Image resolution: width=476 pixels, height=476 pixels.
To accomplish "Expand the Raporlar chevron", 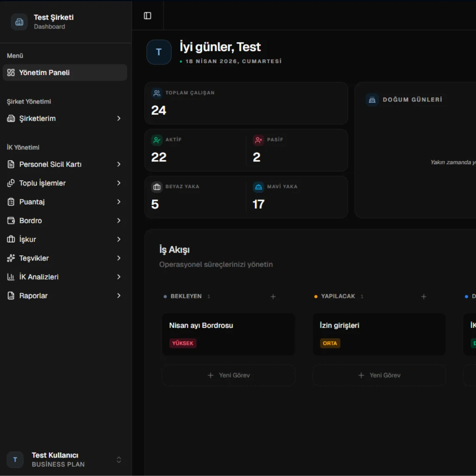I will coord(119,296).
